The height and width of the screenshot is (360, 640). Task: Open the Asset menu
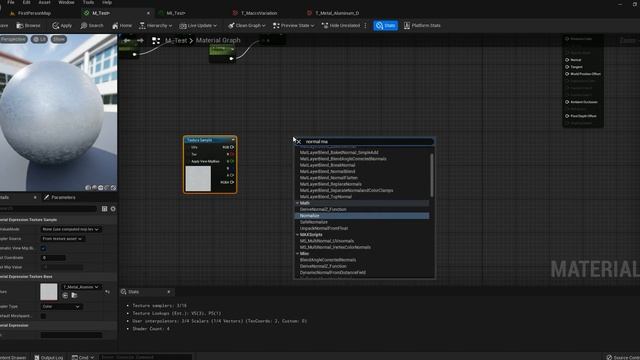point(44,2)
